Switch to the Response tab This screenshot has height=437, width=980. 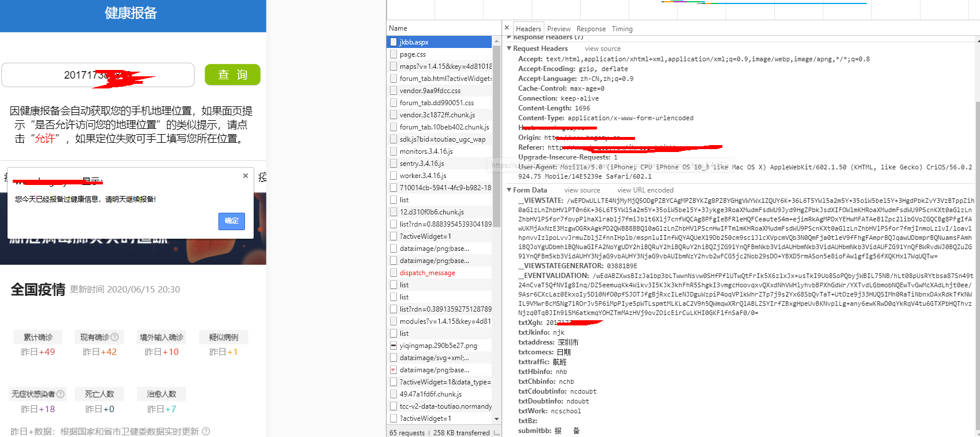[591, 29]
